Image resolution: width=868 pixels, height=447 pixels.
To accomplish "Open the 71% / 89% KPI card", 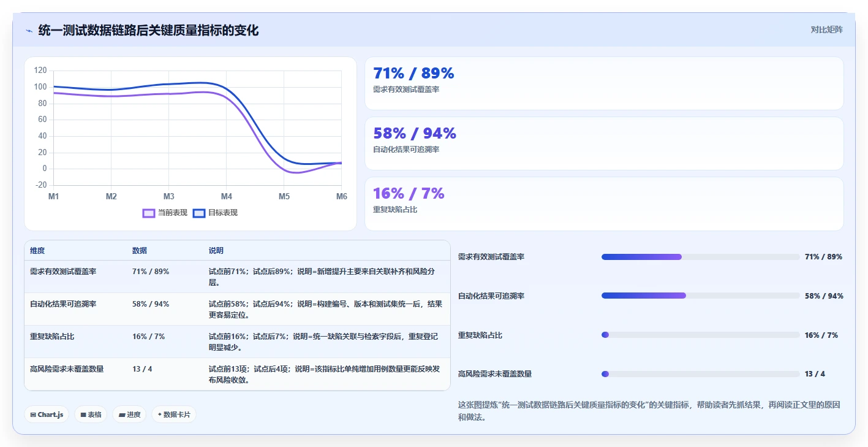I will 604,83.
